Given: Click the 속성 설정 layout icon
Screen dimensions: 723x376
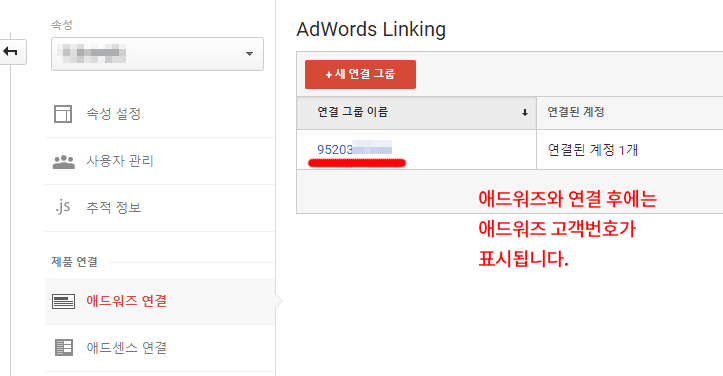Looking at the screenshot, I should click(x=63, y=113).
